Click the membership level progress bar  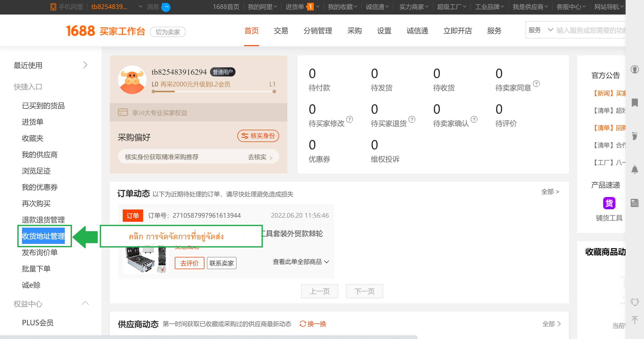[x=214, y=91]
